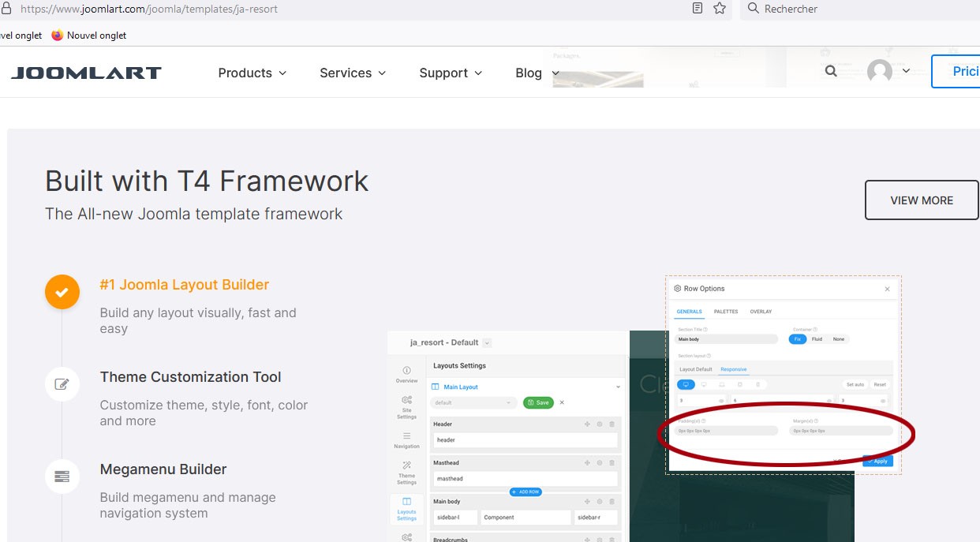Open Site Settings in the sidebar
Image resolution: width=980 pixels, height=542 pixels.
click(406, 406)
